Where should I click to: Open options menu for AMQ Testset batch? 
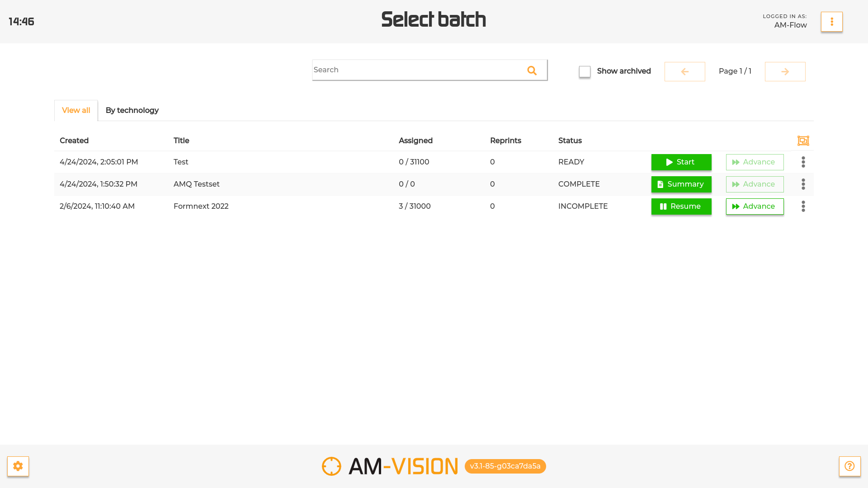pos(803,184)
